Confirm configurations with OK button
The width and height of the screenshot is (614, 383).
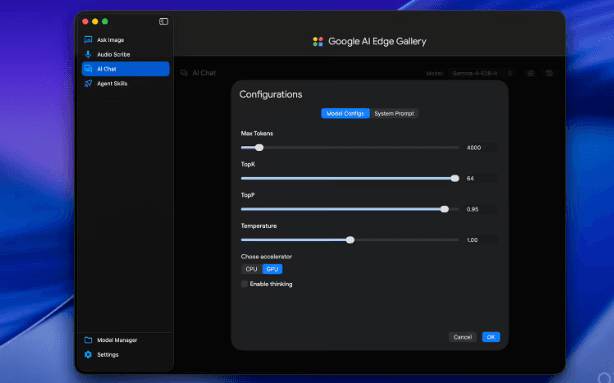tap(491, 337)
